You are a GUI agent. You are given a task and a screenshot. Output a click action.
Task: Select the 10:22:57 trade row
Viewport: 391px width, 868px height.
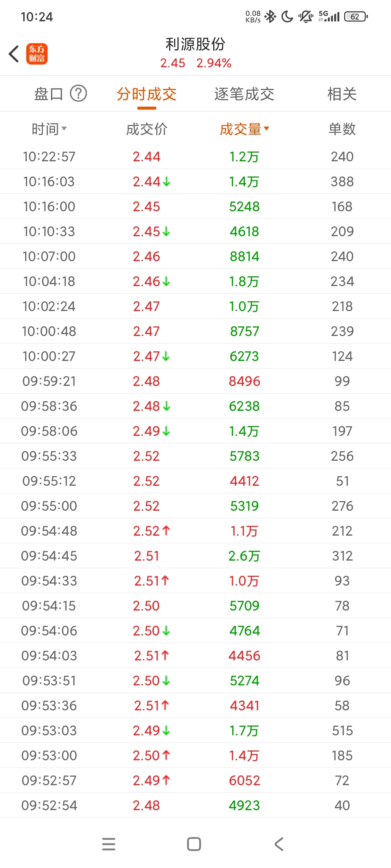pos(195,157)
